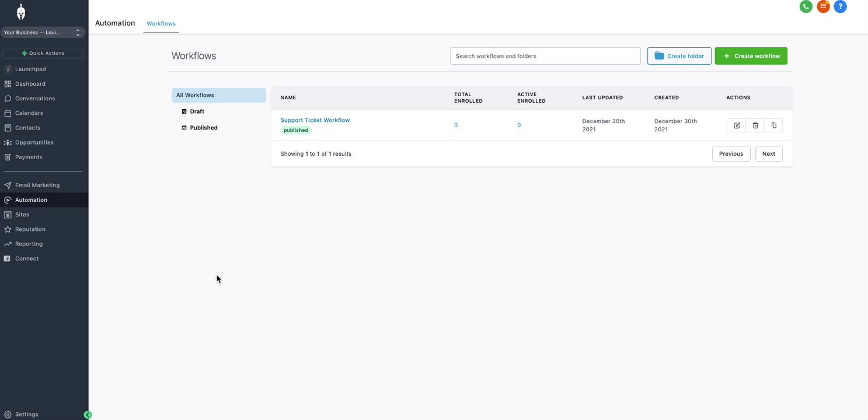
Task: Go to Conversations in the sidebar
Action: point(35,99)
